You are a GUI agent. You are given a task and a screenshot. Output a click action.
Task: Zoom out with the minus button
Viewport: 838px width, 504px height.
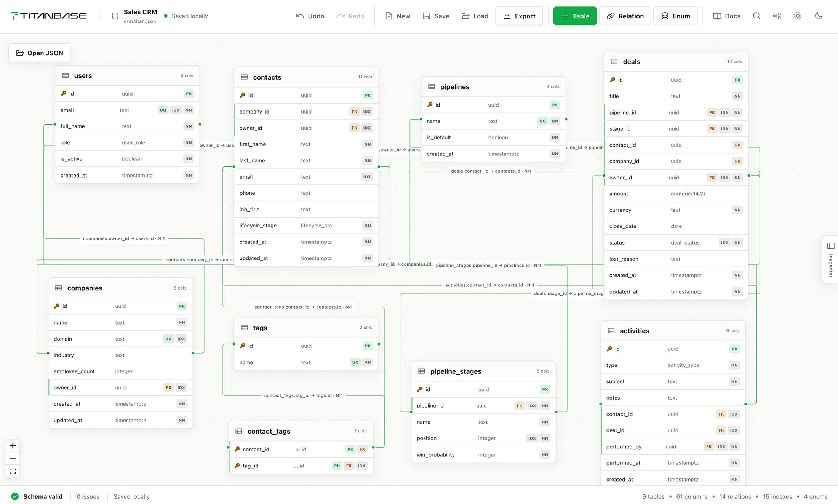(13, 458)
